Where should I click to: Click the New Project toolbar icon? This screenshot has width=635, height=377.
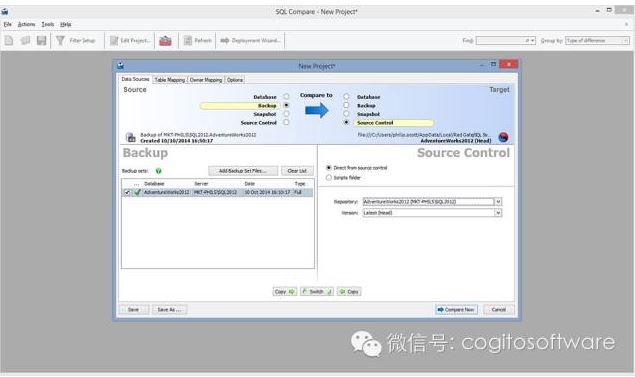tap(9, 40)
